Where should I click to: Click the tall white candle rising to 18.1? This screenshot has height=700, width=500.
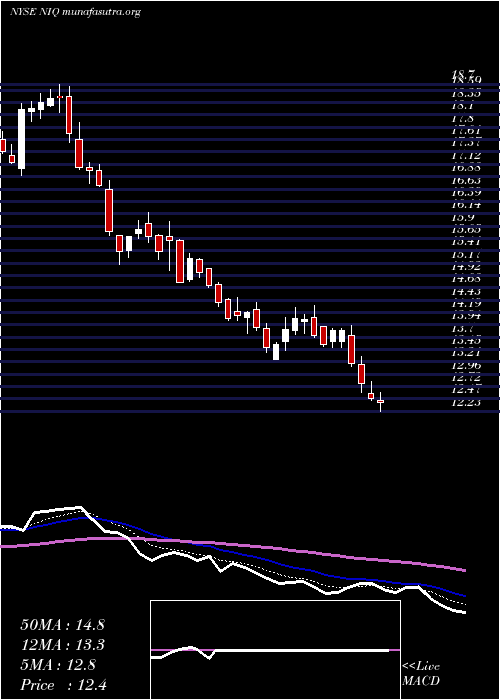[21, 139]
